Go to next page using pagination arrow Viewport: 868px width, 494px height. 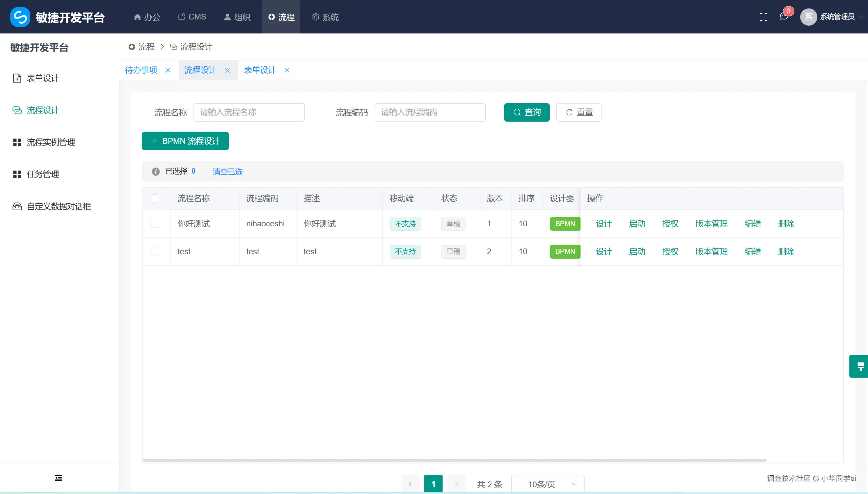[x=456, y=484]
